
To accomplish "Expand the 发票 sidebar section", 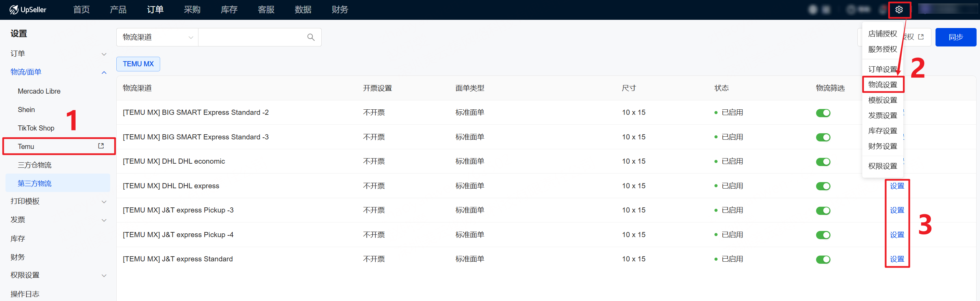I will (x=104, y=220).
